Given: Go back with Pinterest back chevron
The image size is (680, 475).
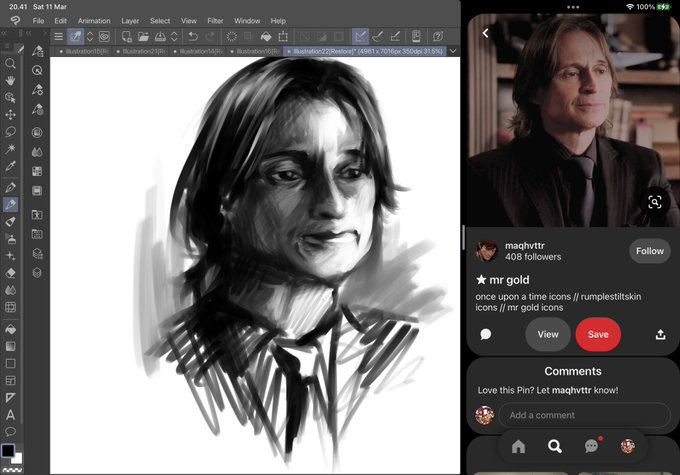Looking at the screenshot, I should [486, 33].
